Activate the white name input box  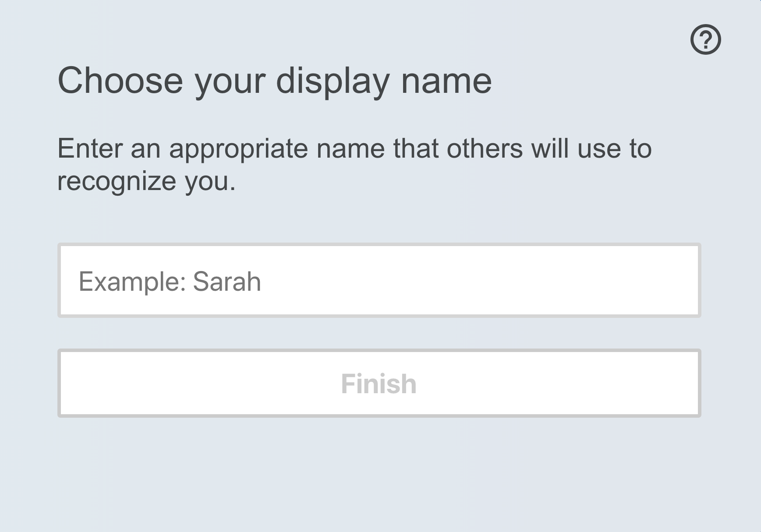click(379, 280)
